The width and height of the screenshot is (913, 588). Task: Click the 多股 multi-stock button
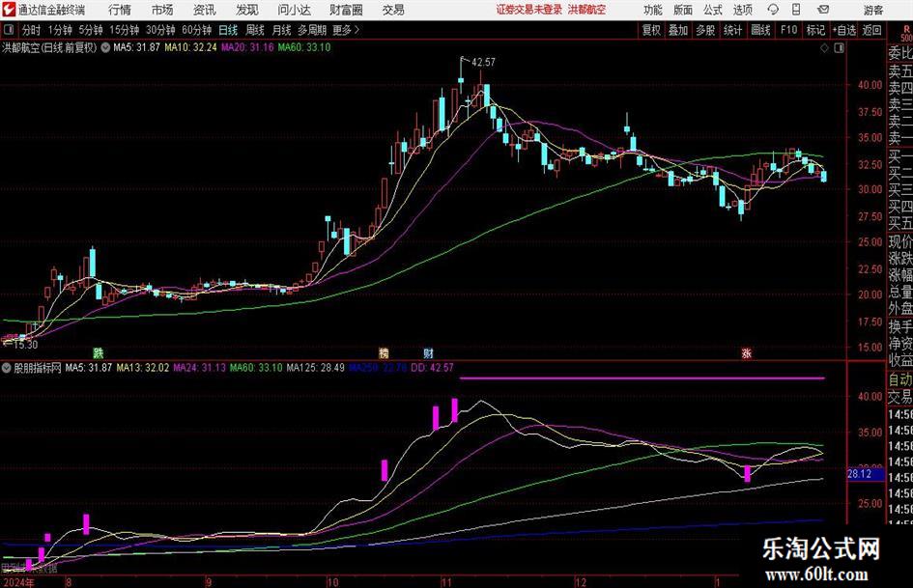(x=704, y=30)
